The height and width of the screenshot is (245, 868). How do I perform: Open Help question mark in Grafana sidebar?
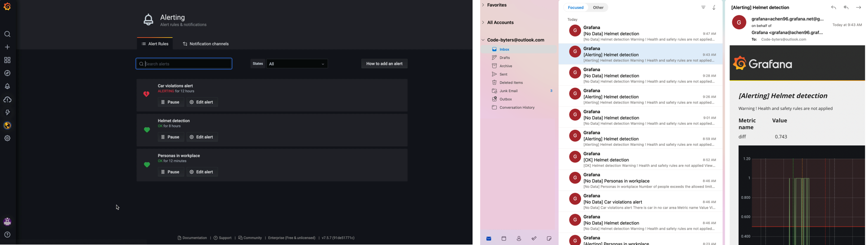point(7,235)
